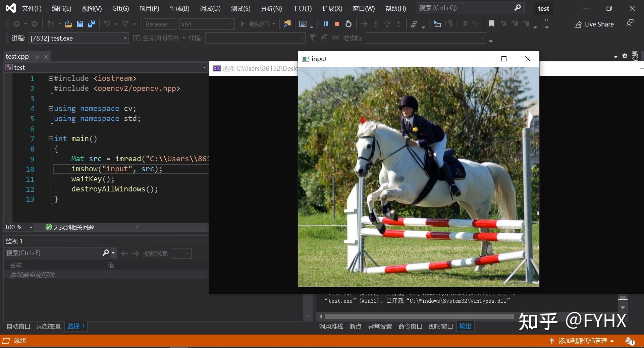Click the Live Share button
Screen dimensions: 644x348
(594, 24)
